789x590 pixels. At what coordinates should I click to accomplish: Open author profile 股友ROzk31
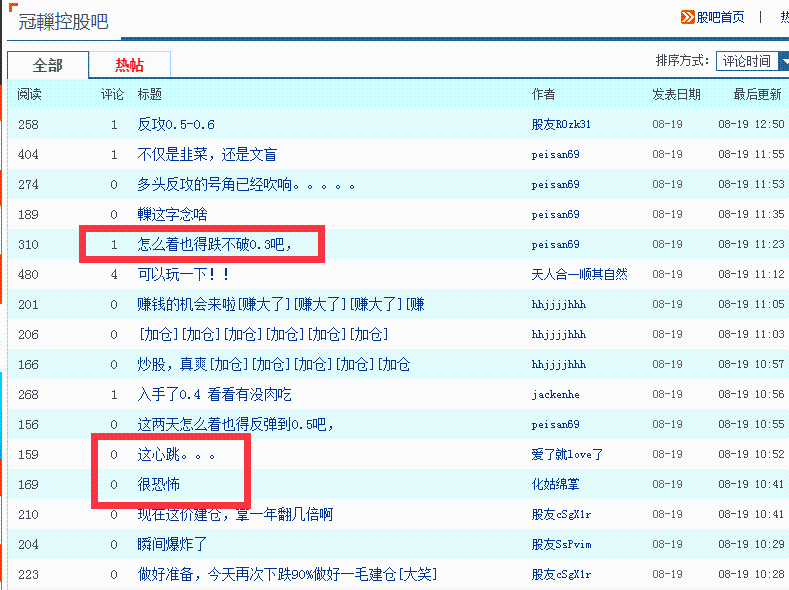(561, 124)
